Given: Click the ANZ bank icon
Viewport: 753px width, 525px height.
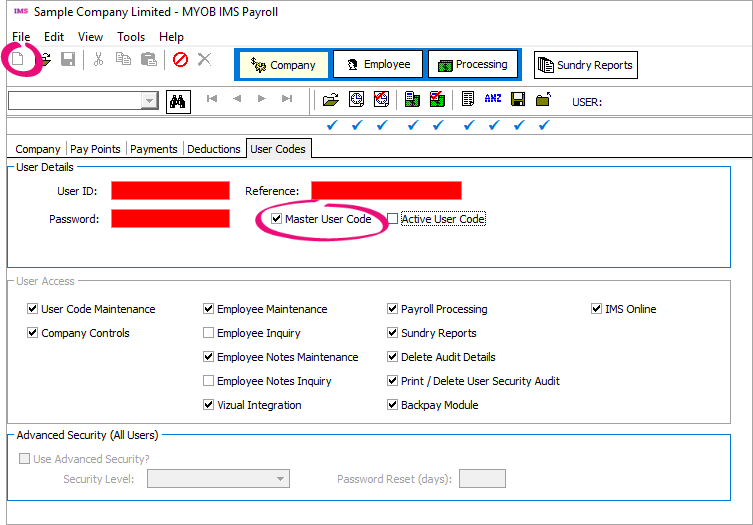Looking at the screenshot, I should coord(493,100).
